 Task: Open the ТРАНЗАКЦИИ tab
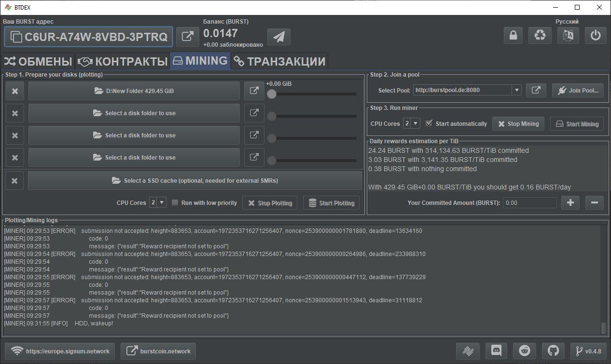tap(279, 61)
